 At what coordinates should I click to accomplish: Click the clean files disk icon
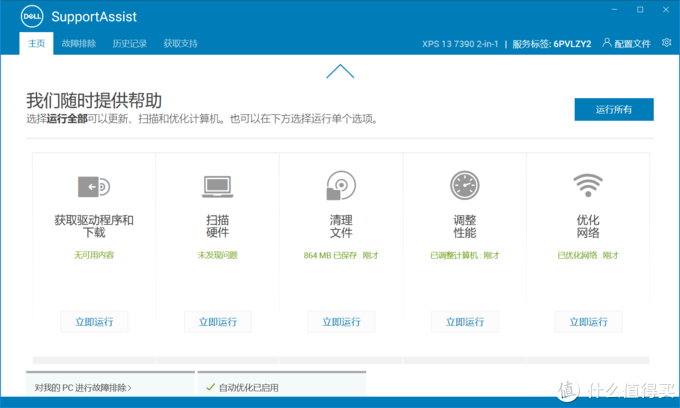click(x=341, y=186)
